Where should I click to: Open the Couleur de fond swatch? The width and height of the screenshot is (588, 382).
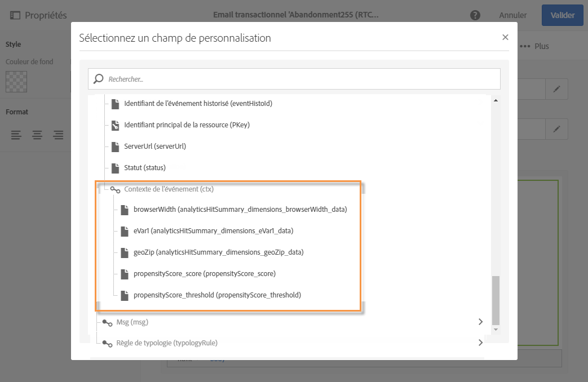16,82
